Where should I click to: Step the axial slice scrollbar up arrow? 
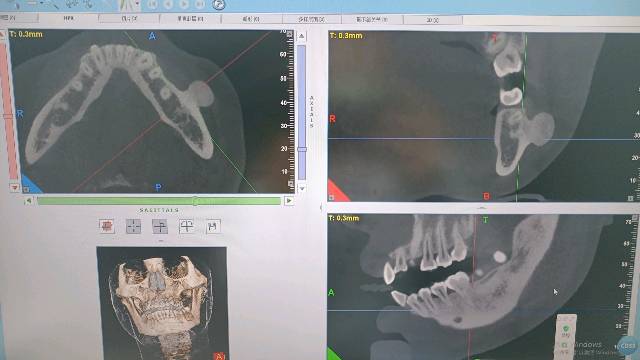[302, 36]
